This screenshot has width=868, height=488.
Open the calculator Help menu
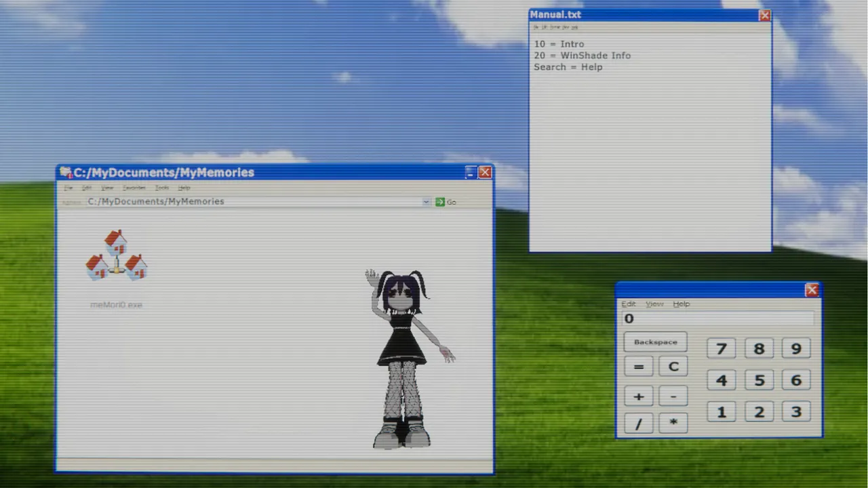[x=681, y=304]
